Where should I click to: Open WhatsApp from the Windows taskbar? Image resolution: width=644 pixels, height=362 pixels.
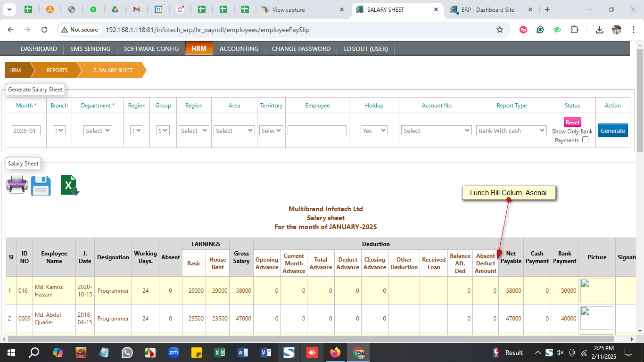127,353
